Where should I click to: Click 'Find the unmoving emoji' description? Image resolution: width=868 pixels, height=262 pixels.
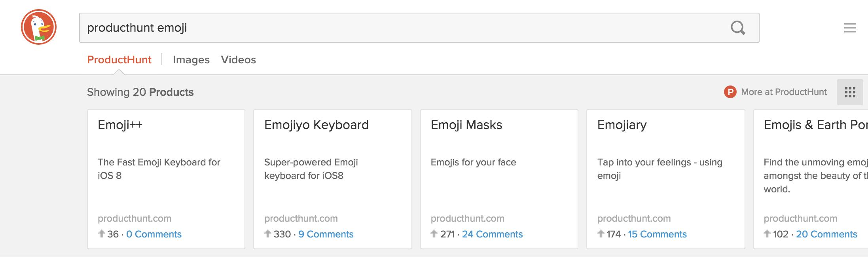[x=816, y=176]
